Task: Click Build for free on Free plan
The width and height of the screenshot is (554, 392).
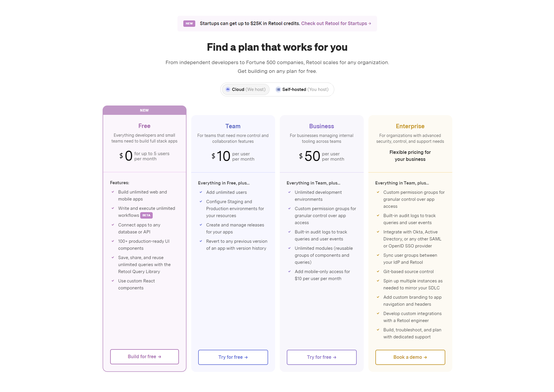Action: coord(144,356)
